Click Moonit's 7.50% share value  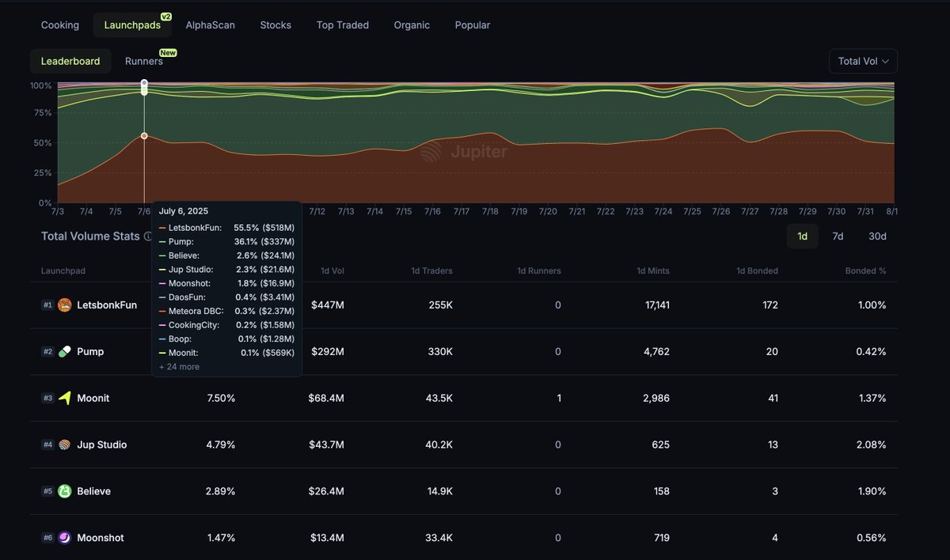tap(220, 398)
